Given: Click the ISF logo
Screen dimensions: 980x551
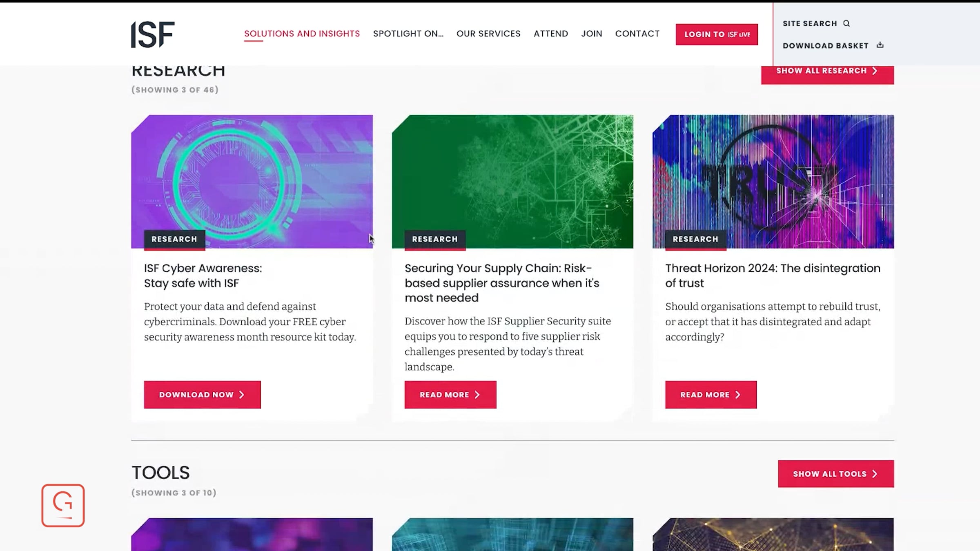Looking at the screenshot, I should [x=153, y=35].
